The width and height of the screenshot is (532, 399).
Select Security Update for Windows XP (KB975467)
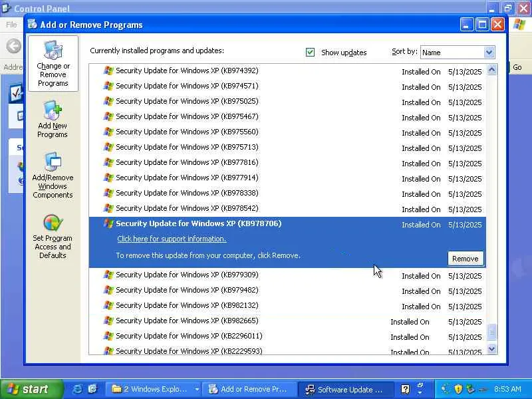pyautogui.click(x=287, y=117)
